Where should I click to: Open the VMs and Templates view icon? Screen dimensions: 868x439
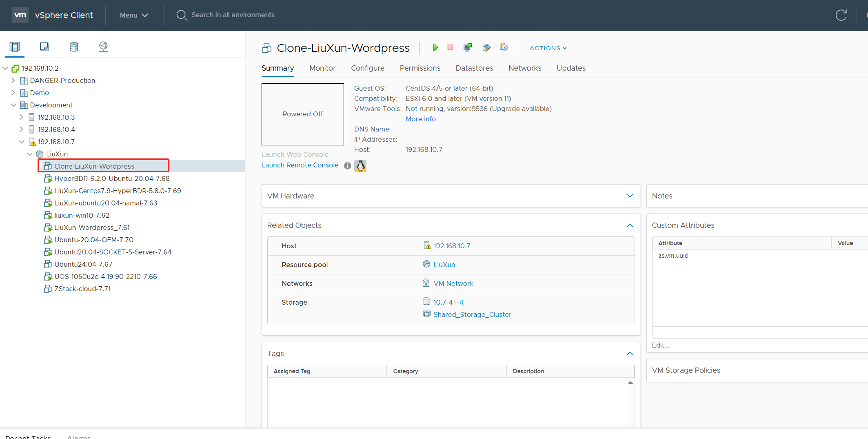point(44,47)
